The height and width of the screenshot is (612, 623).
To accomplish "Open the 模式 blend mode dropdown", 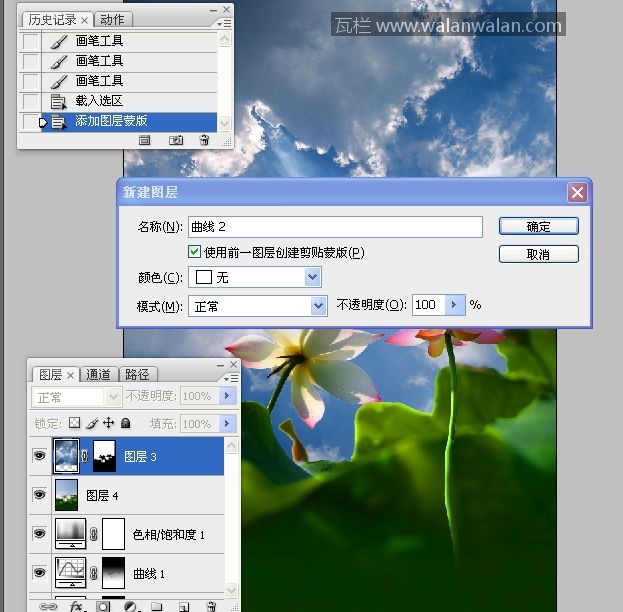I will pyautogui.click(x=319, y=305).
